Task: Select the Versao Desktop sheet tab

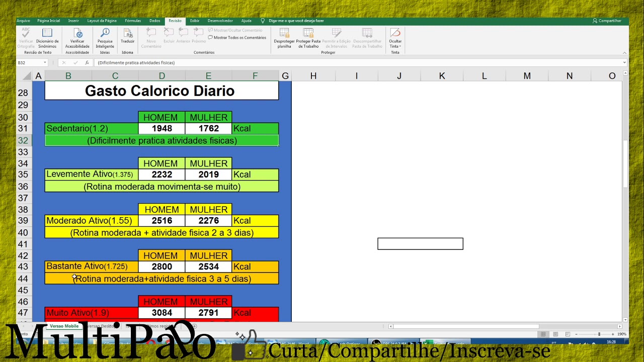Action: (102, 326)
